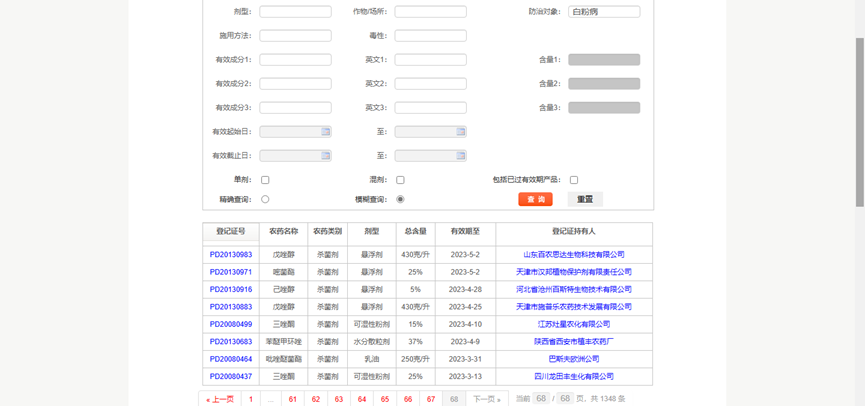Open 山东百农思达生物科技有限公司 holder link
Screen dimensions: 865x406
click(x=574, y=255)
